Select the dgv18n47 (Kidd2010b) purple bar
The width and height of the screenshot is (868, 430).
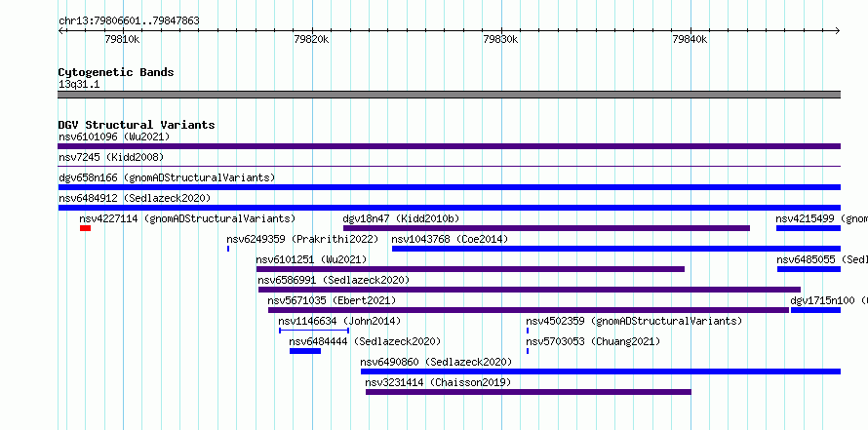click(x=546, y=228)
